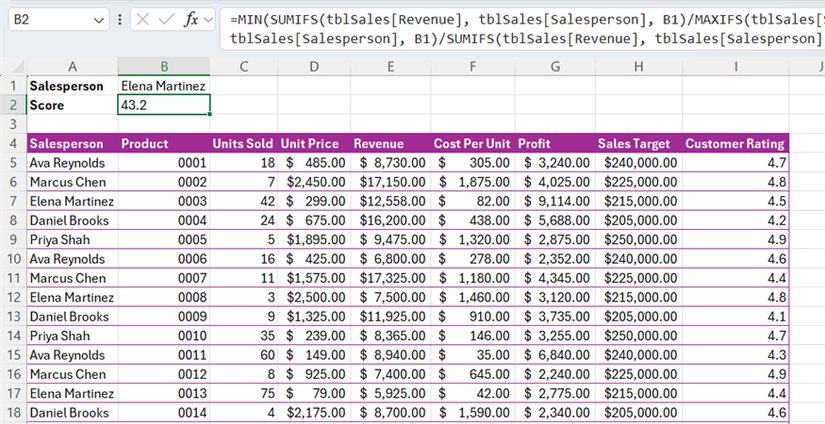Click the Salesperson table header cell
Viewport: 825px width, 424px height.
click(73, 144)
